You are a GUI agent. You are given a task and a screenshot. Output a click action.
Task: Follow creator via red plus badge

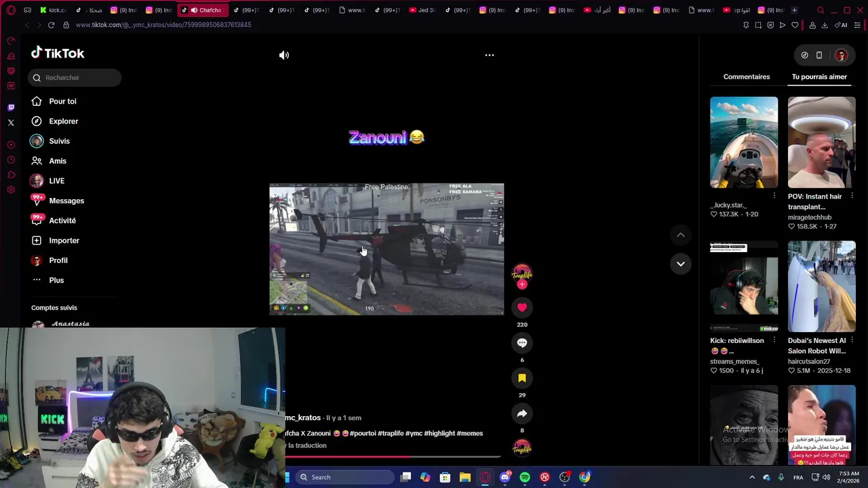[522, 285]
